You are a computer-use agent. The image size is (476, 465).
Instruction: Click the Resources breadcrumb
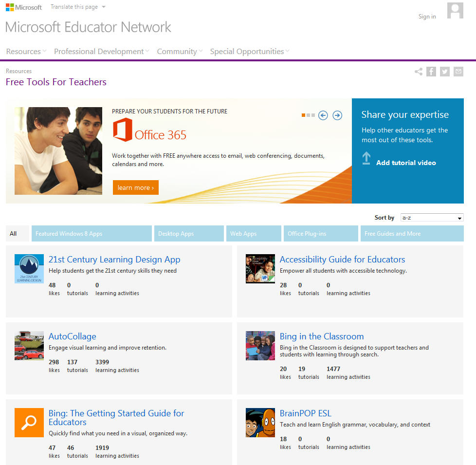18,71
